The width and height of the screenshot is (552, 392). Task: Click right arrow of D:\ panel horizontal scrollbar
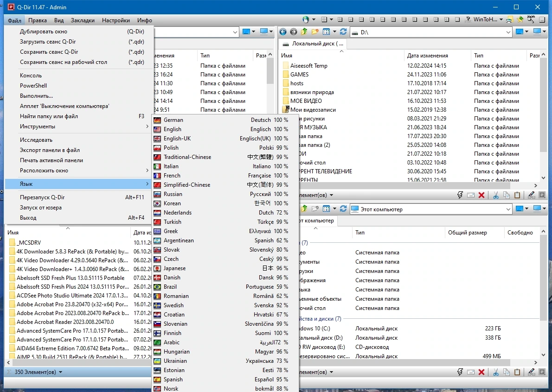(535, 185)
